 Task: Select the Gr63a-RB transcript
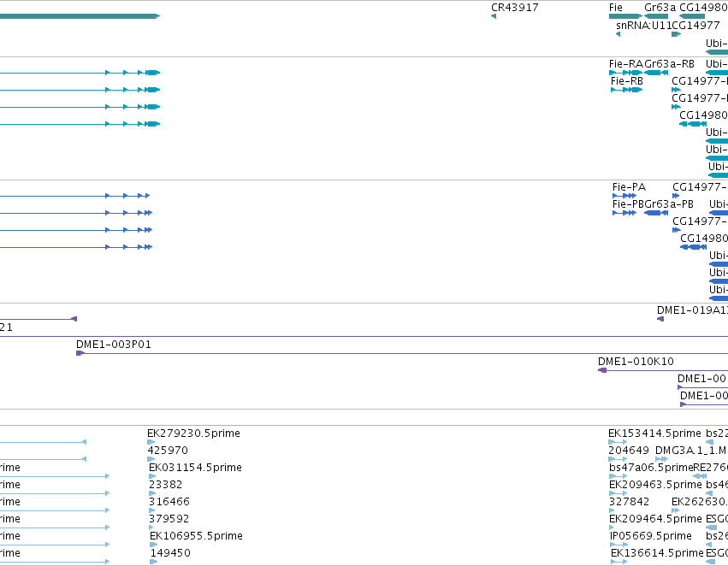click(x=656, y=73)
